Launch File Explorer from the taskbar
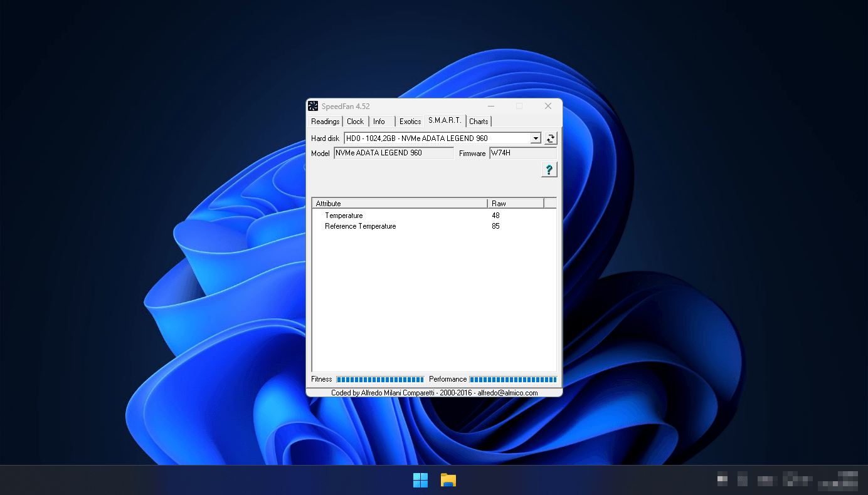 448,480
